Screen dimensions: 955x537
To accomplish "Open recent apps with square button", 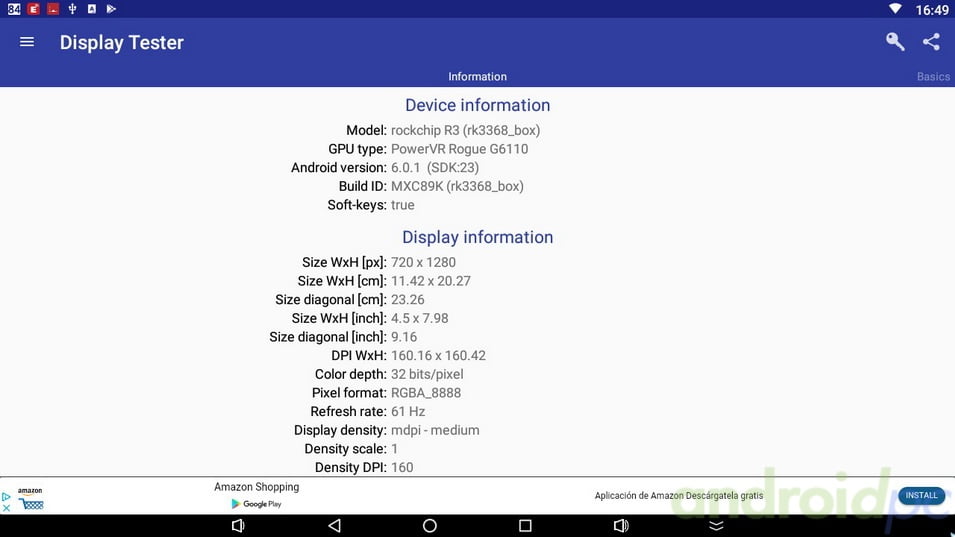I will click(x=525, y=526).
